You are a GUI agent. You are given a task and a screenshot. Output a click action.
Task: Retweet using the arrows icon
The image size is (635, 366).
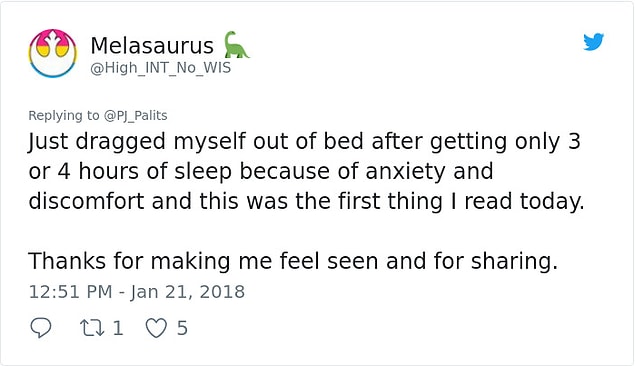[x=92, y=328]
